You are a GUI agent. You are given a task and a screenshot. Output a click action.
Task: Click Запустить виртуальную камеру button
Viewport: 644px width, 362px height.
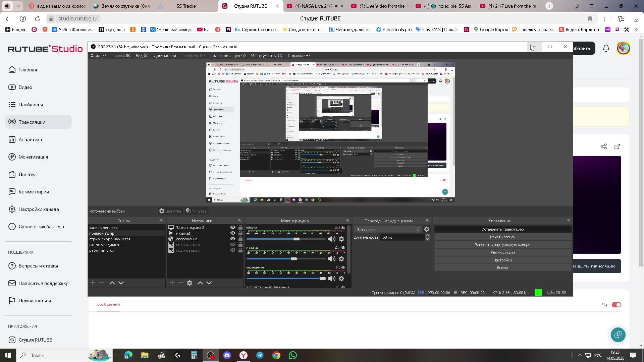tap(502, 245)
